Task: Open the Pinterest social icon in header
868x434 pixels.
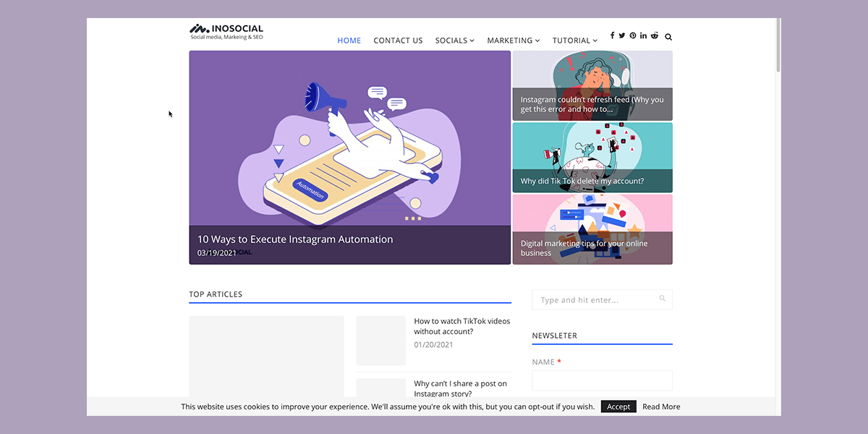Action: tap(633, 35)
